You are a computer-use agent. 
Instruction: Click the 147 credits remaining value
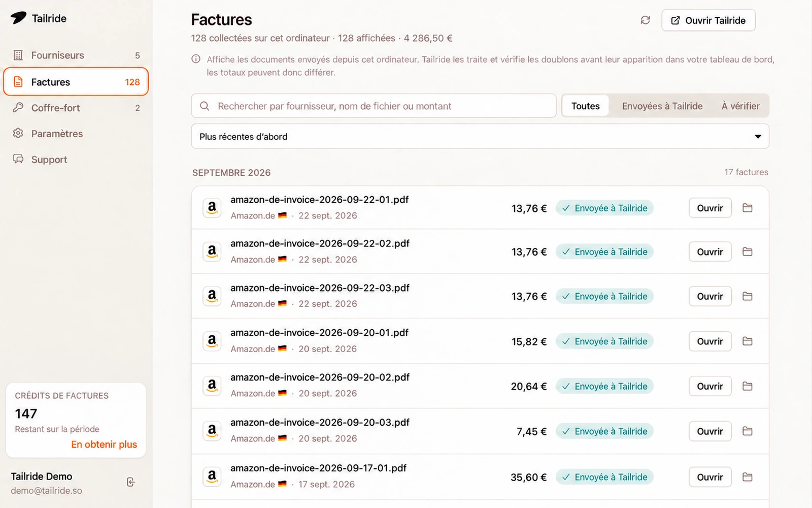point(26,414)
